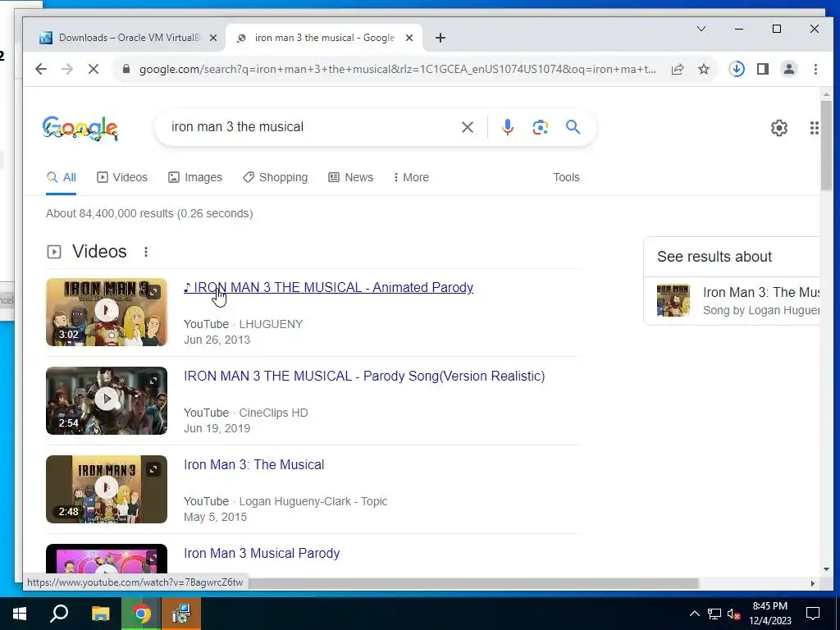Share this page icon in address bar
The image size is (840, 630).
(678, 69)
